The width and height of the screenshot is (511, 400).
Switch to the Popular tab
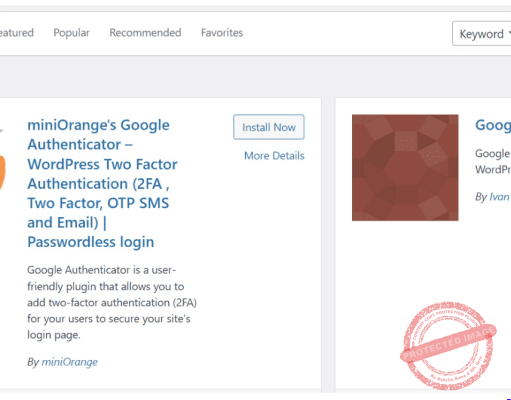pos(71,33)
